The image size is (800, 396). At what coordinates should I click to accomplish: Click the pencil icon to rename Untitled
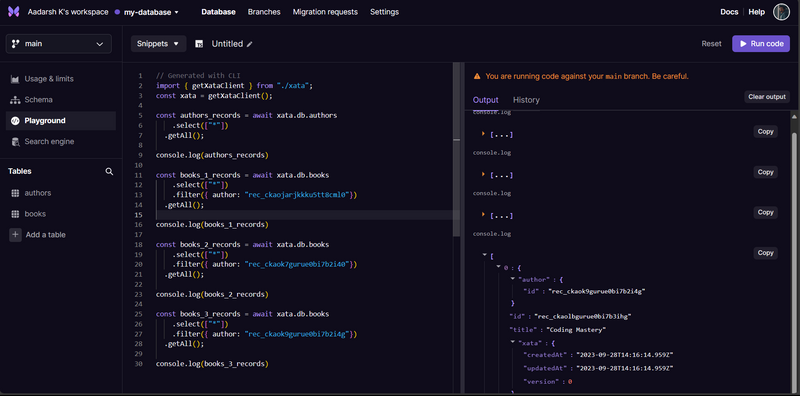coord(249,44)
